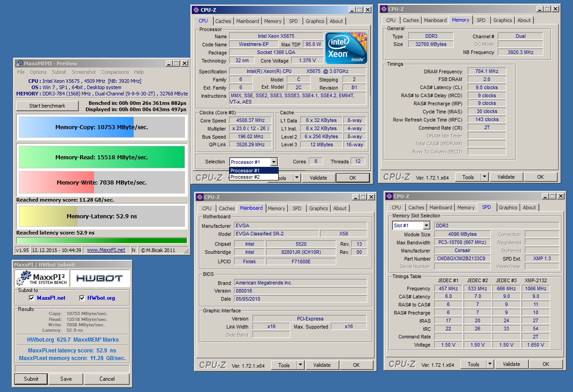The height and width of the screenshot is (392, 573).
Task: Select Memory tab in the SPD window
Action: (x=466, y=207)
